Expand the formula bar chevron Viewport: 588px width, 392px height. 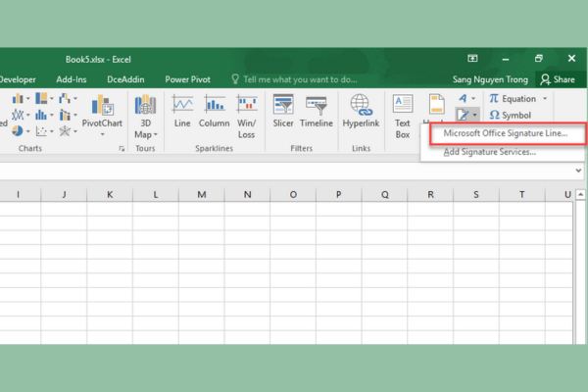click(578, 171)
